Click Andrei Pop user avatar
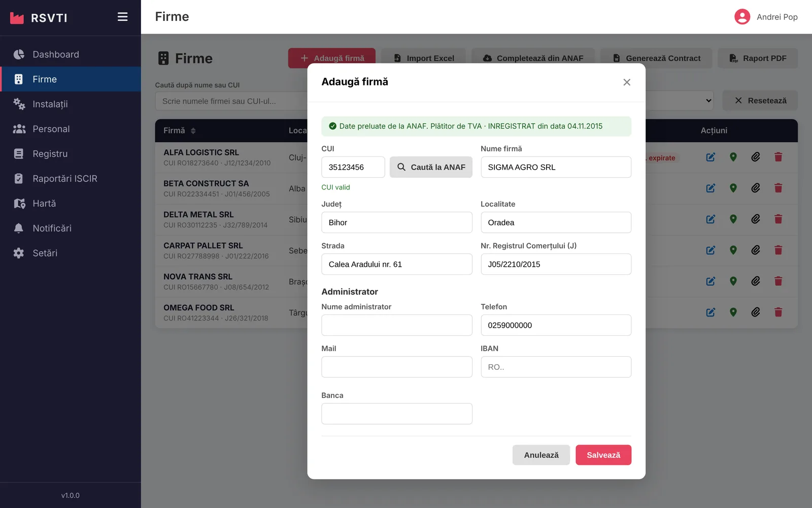The image size is (812, 508). pyautogui.click(x=742, y=17)
